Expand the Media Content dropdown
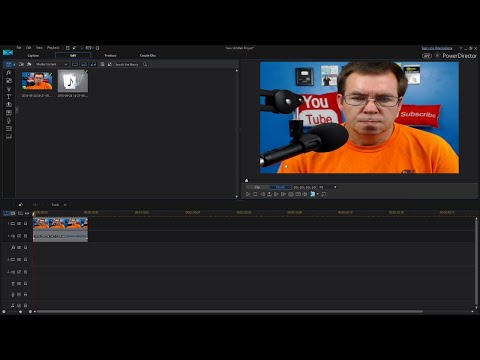Image resolution: width=480 pixels, height=360 pixels. [x=52, y=64]
